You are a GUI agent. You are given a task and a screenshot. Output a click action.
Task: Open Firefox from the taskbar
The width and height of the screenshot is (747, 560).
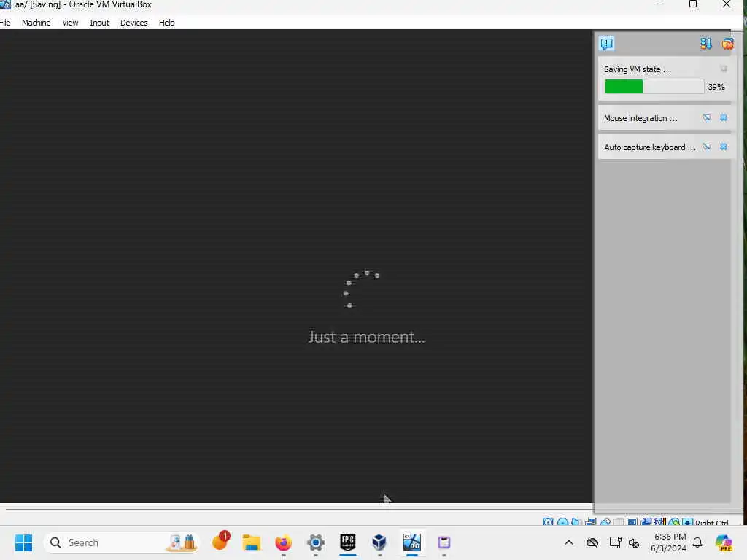tap(284, 542)
